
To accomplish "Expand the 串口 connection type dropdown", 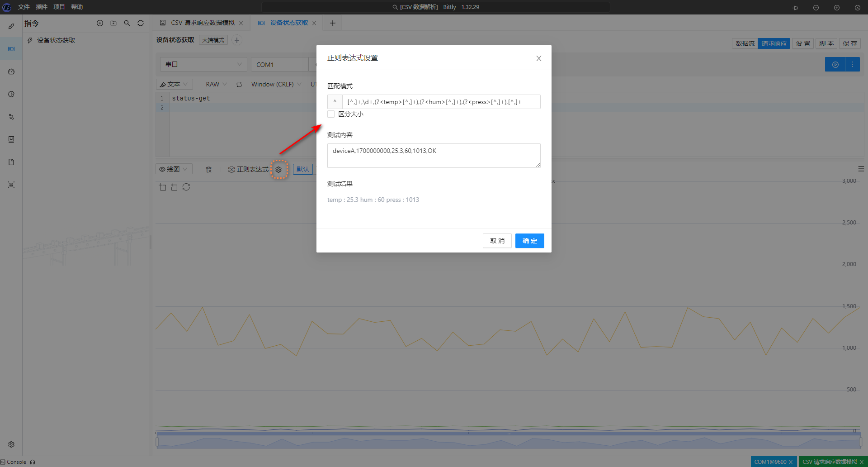I will point(203,64).
